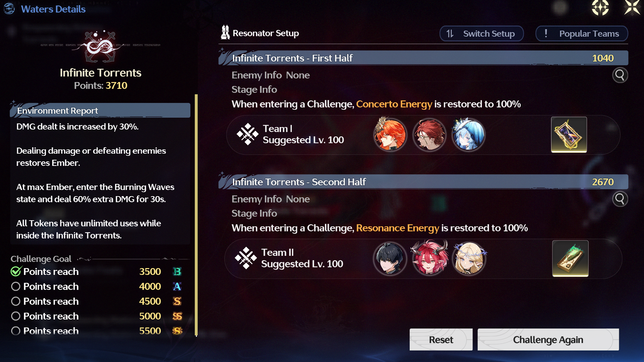This screenshot has width=644, height=362.
Task: Select the blonde resonator in Team II
Action: (x=469, y=258)
